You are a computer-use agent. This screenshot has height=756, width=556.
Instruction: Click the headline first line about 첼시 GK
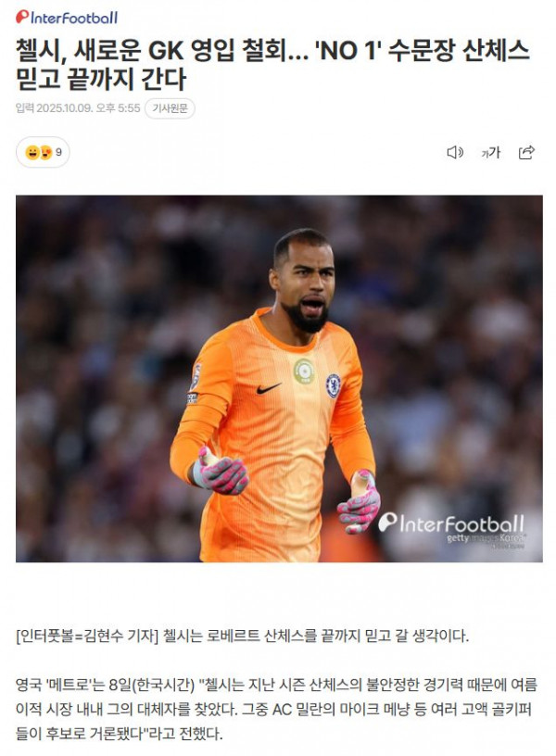click(272, 50)
